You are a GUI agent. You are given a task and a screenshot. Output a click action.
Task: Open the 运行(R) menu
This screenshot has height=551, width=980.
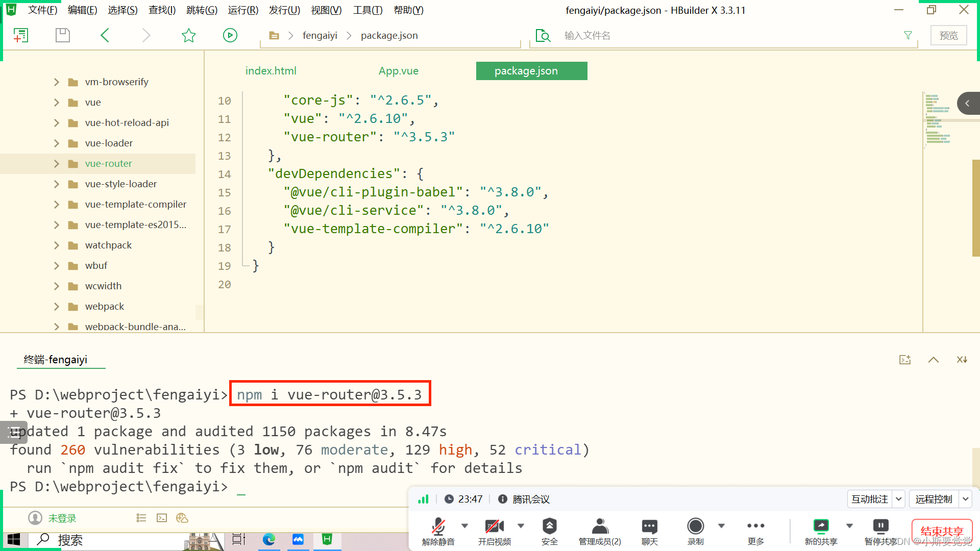click(x=243, y=10)
